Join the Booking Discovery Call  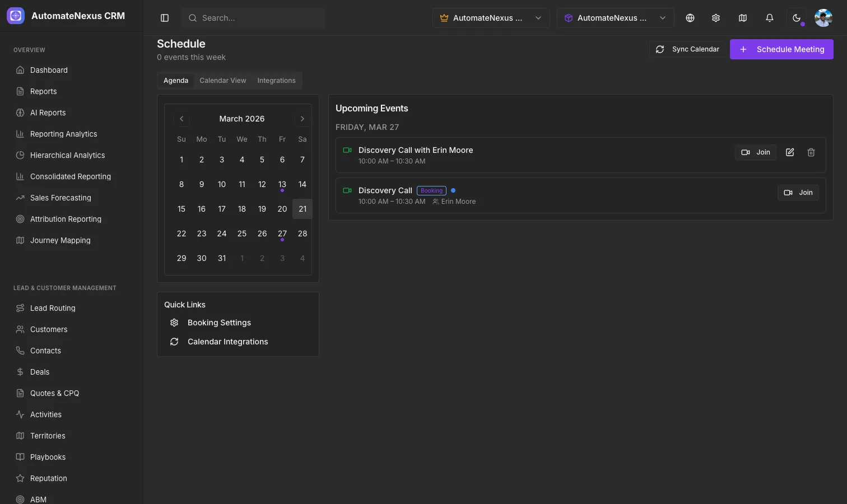[x=798, y=193]
